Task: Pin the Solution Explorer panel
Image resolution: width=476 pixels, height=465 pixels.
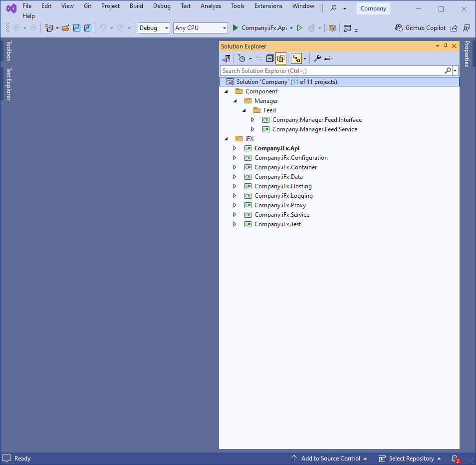Action: click(x=446, y=46)
